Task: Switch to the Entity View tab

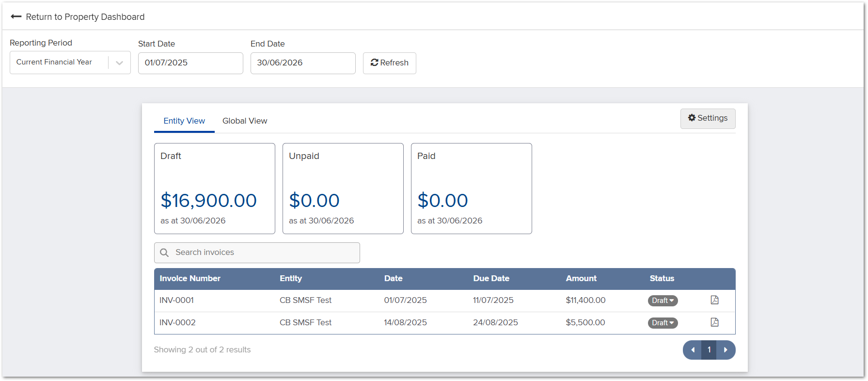Action: pyautogui.click(x=184, y=121)
